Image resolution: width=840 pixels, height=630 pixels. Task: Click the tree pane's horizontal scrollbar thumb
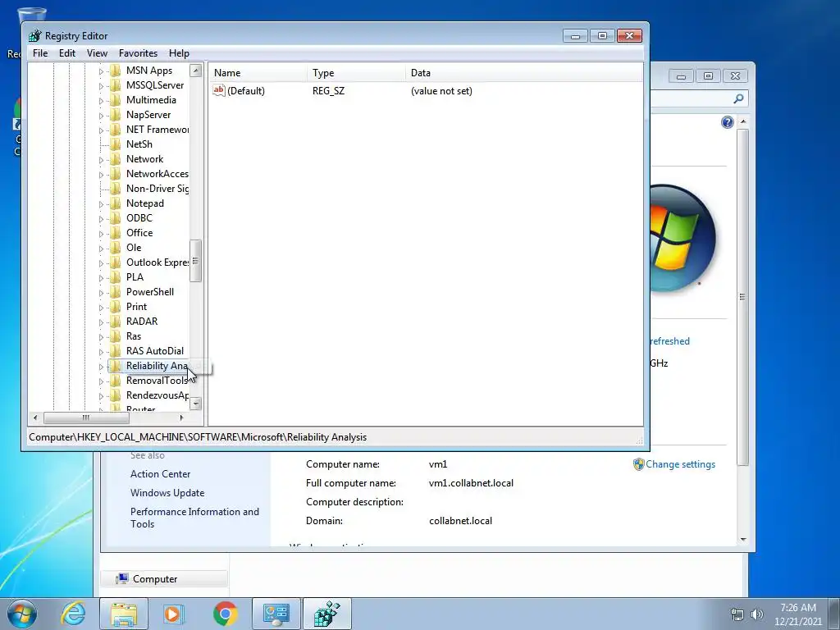point(85,418)
